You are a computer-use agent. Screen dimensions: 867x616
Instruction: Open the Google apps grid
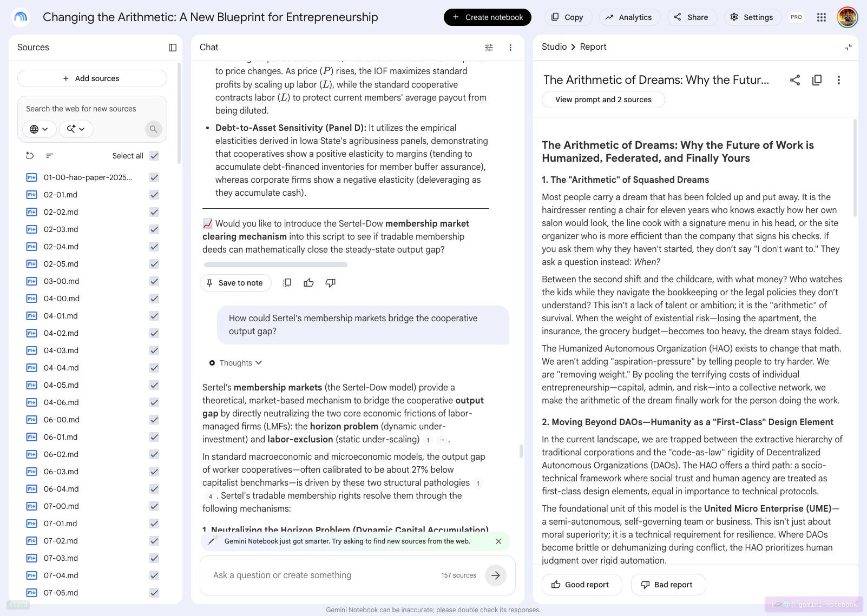point(822,17)
